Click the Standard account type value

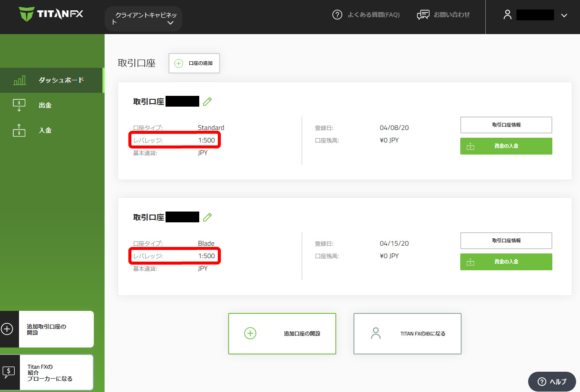click(x=211, y=128)
